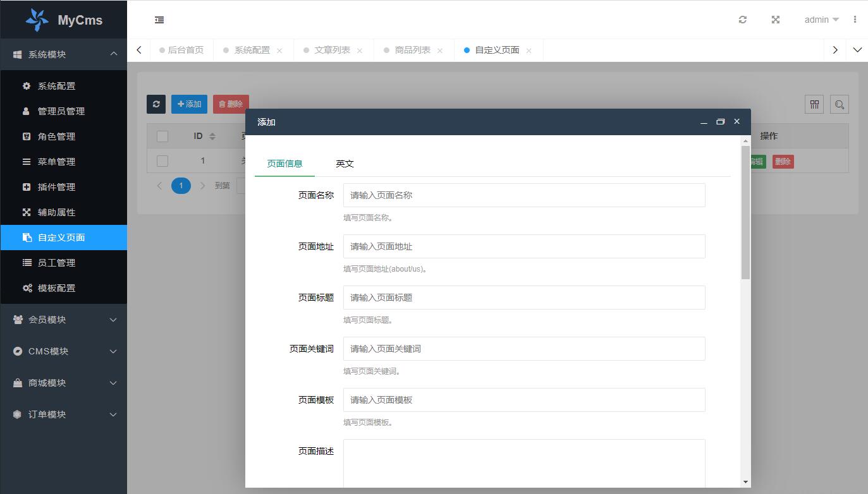868x494 pixels.
Task: Sort by ID column arrows
Action: 212,136
